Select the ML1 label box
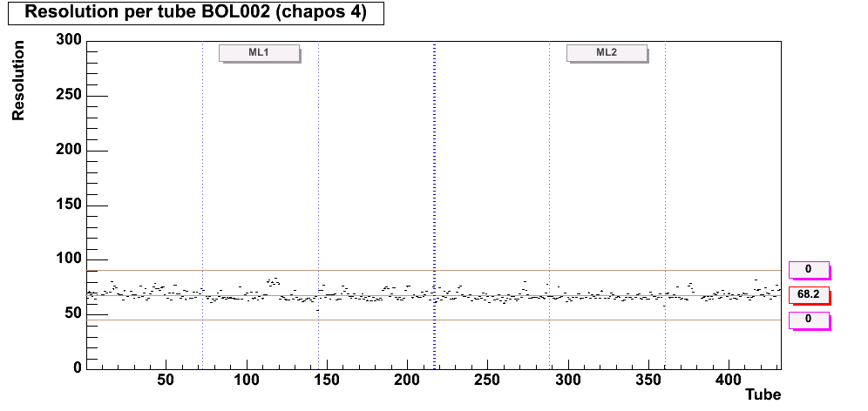This screenshot has height=411, width=868. [x=259, y=53]
